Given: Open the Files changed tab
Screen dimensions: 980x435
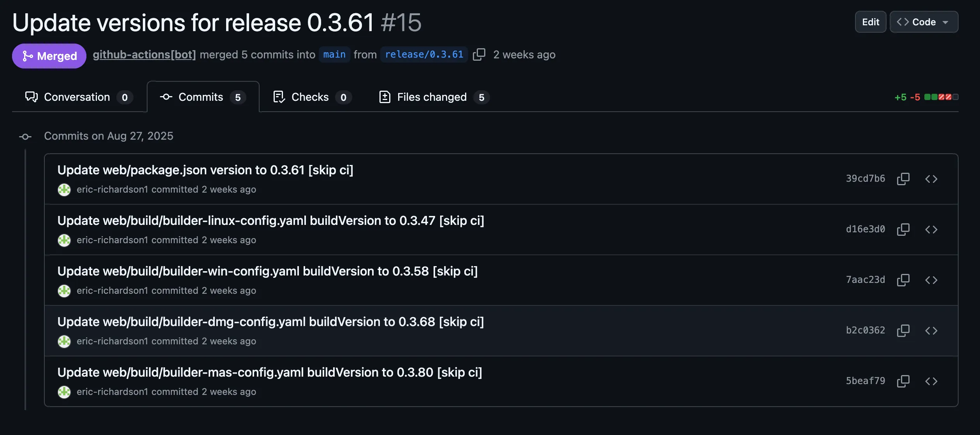Looking at the screenshot, I should (x=432, y=97).
